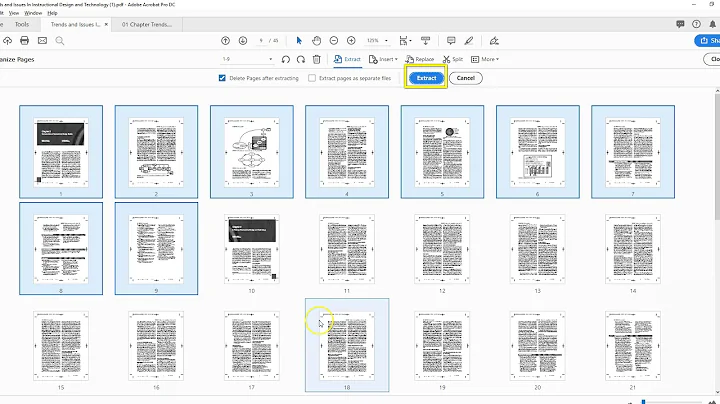Click the zoom in plus icon
This screenshot has width=720, height=404.
point(351,41)
